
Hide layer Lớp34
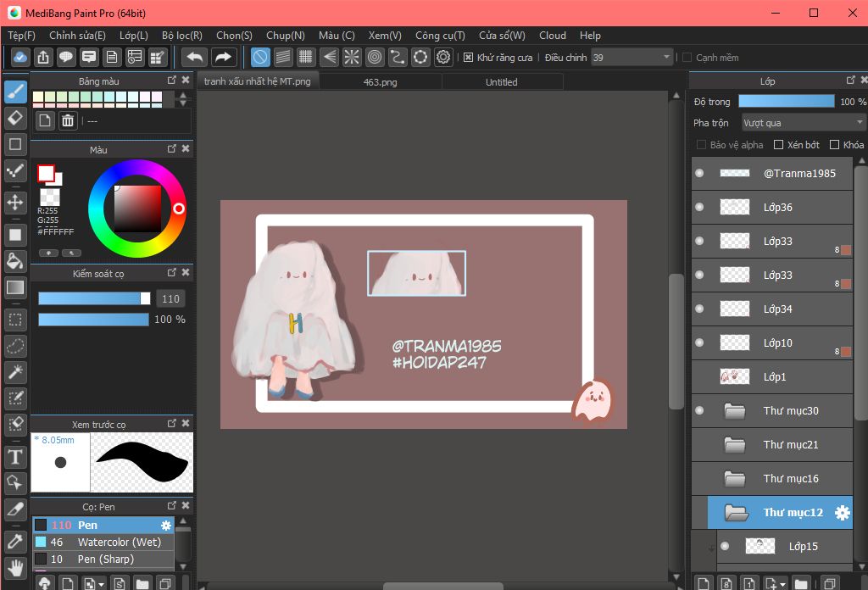coord(699,309)
